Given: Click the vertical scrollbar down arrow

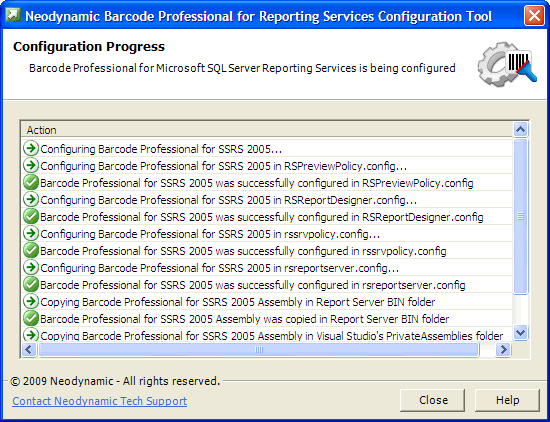Looking at the screenshot, I should (x=521, y=332).
